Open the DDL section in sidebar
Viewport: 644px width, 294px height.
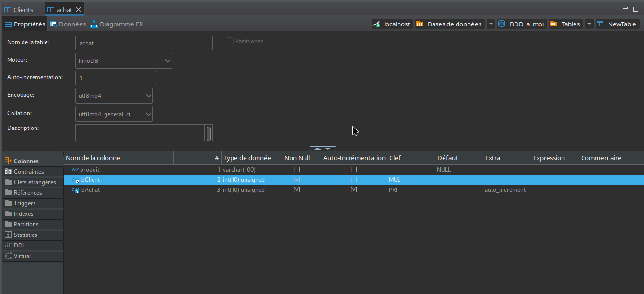pos(19,246)
